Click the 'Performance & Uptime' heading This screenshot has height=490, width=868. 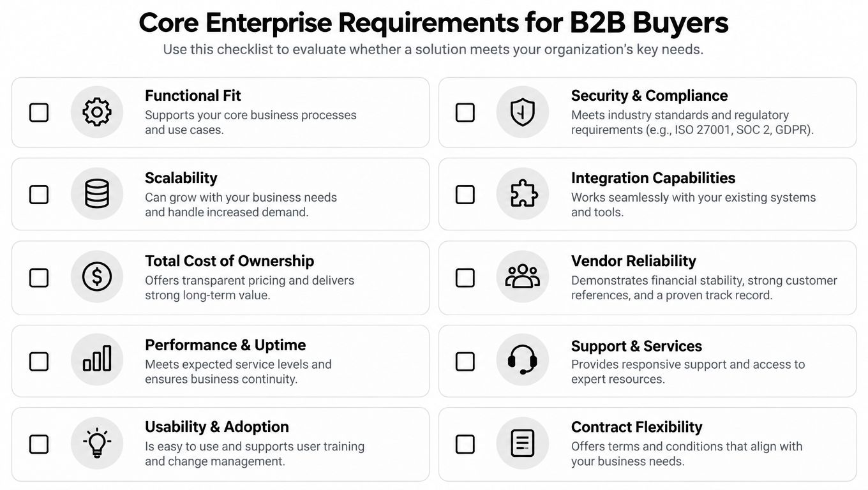225,345
